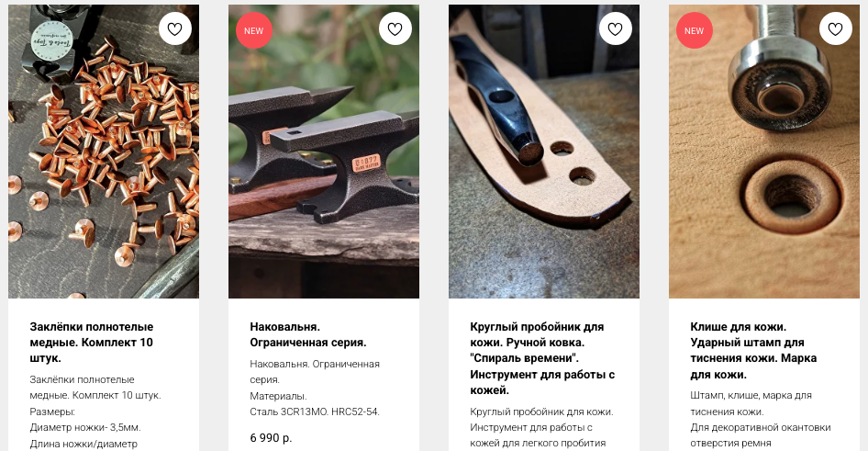Screen dimensions: 868x451
Task: Click the rivets description starting "Диаметр ножки- 3,5мм."
Action: [x=85, y=428]
